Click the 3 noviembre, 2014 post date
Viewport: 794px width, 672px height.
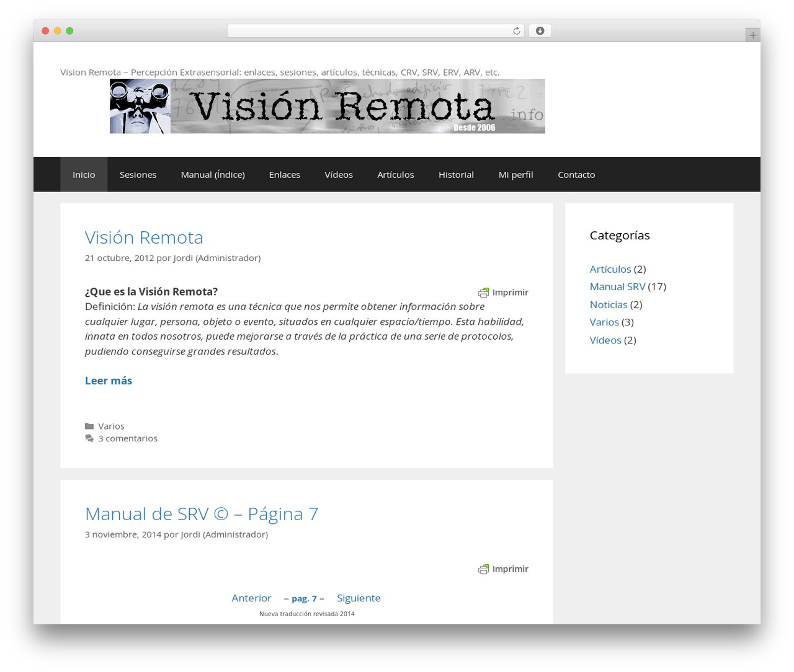pyautogui.click(x=123, y=534)
